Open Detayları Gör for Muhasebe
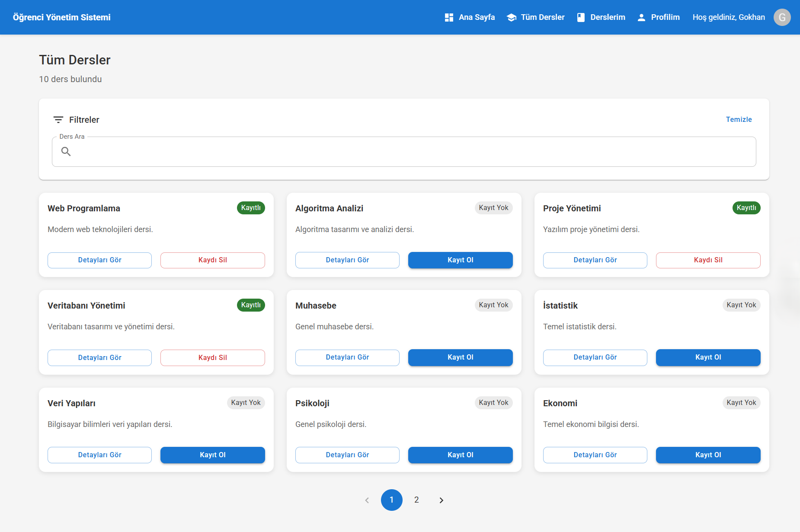The image size is (800, 532). click(x=347, y=357)
